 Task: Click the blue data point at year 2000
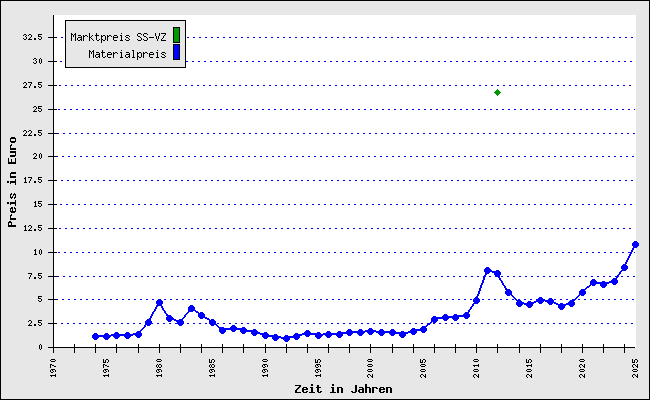370,331
